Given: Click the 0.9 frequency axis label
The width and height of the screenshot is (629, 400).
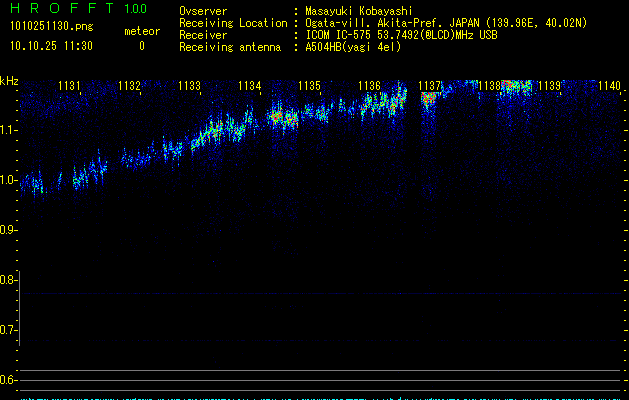Looking at the screenshot, I should pyautogui.click(x=8, y=230).
